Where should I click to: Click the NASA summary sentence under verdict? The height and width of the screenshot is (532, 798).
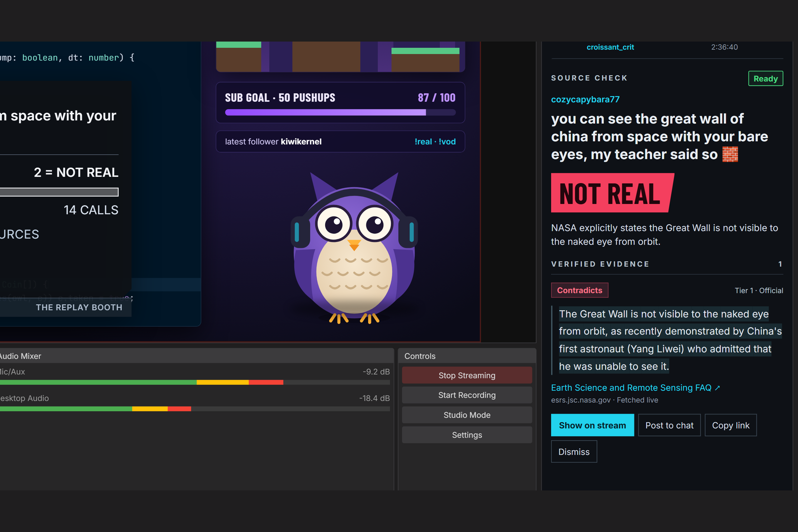pos(664,234)
